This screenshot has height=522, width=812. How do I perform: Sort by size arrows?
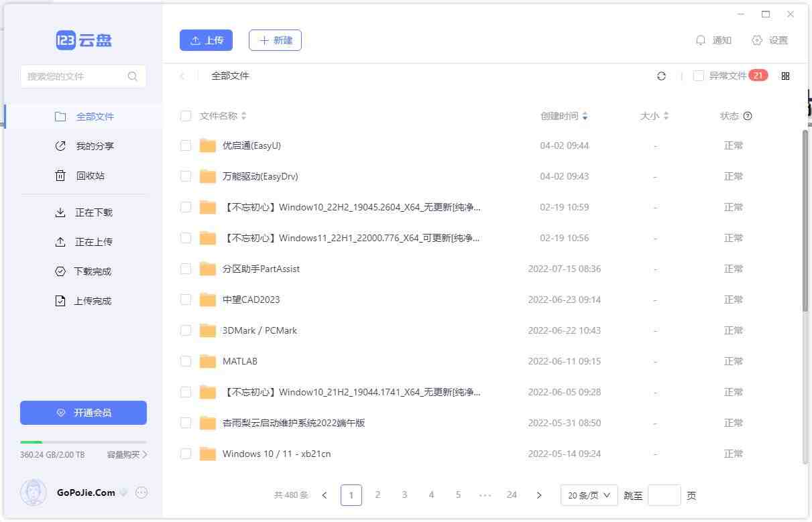[666, 116]
